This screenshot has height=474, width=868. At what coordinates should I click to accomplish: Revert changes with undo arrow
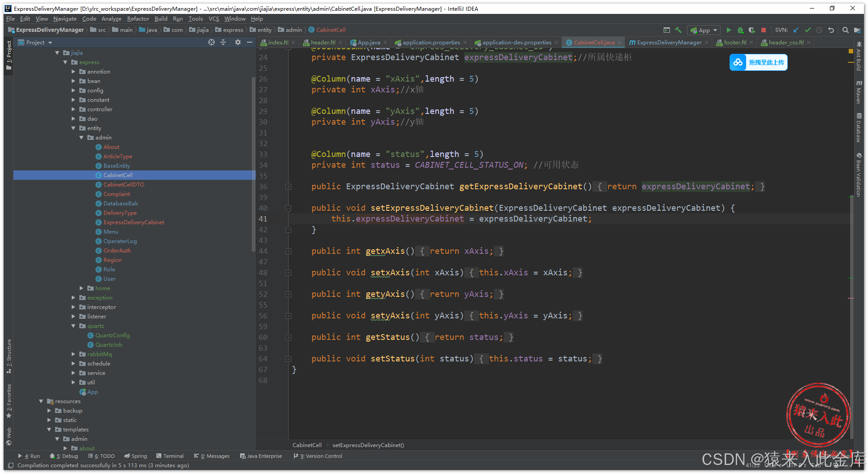831,30
